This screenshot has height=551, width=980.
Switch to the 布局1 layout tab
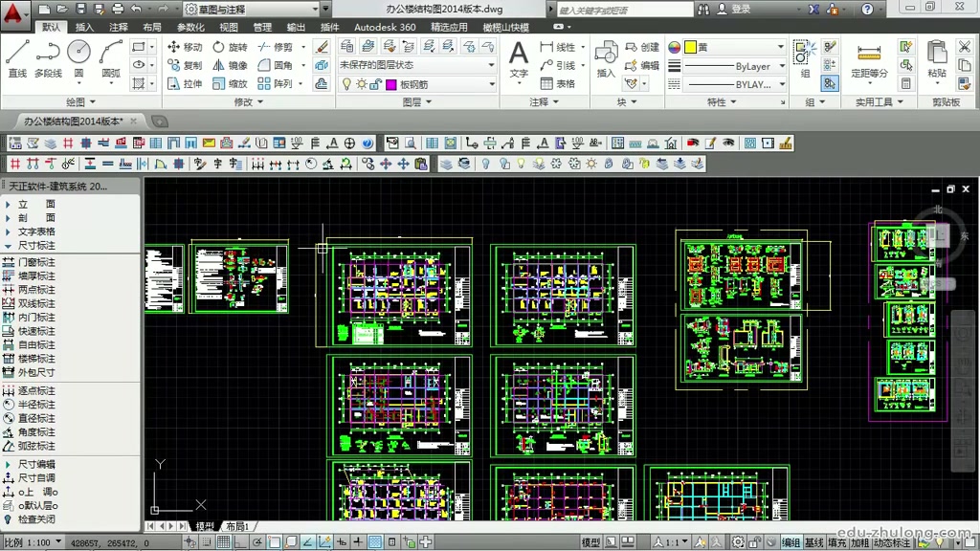pos(234,527)
